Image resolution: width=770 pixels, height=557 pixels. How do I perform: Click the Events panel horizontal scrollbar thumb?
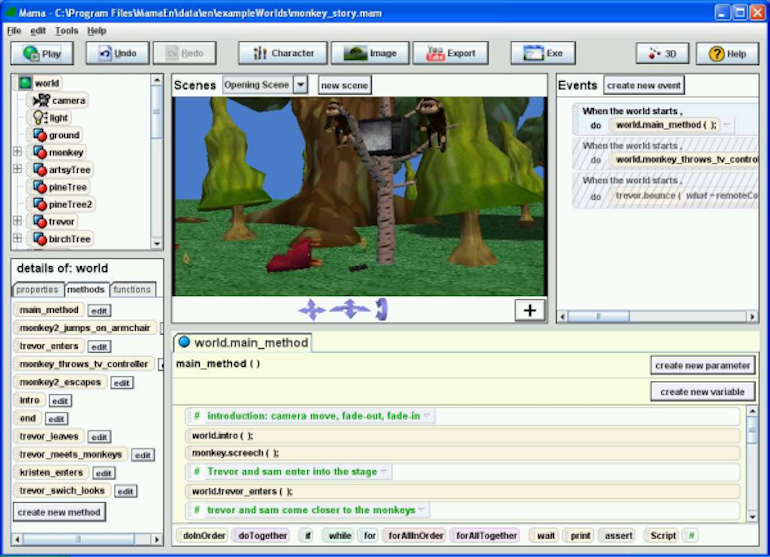coord(598,316)
